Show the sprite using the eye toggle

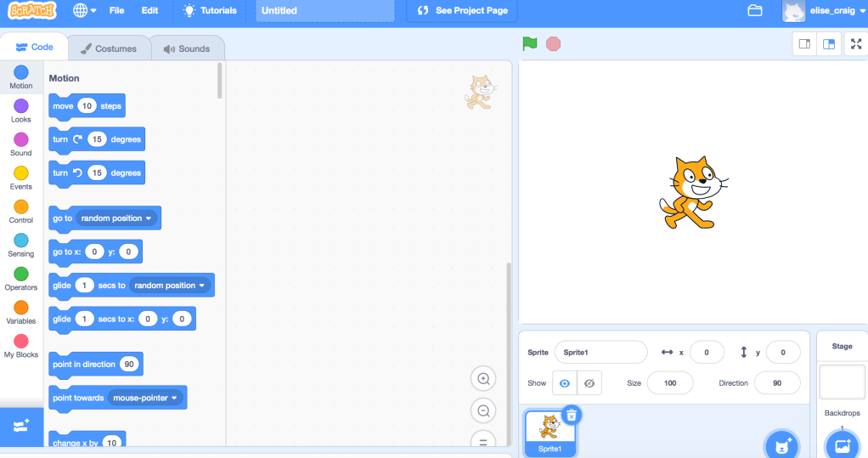pos(564,383)
